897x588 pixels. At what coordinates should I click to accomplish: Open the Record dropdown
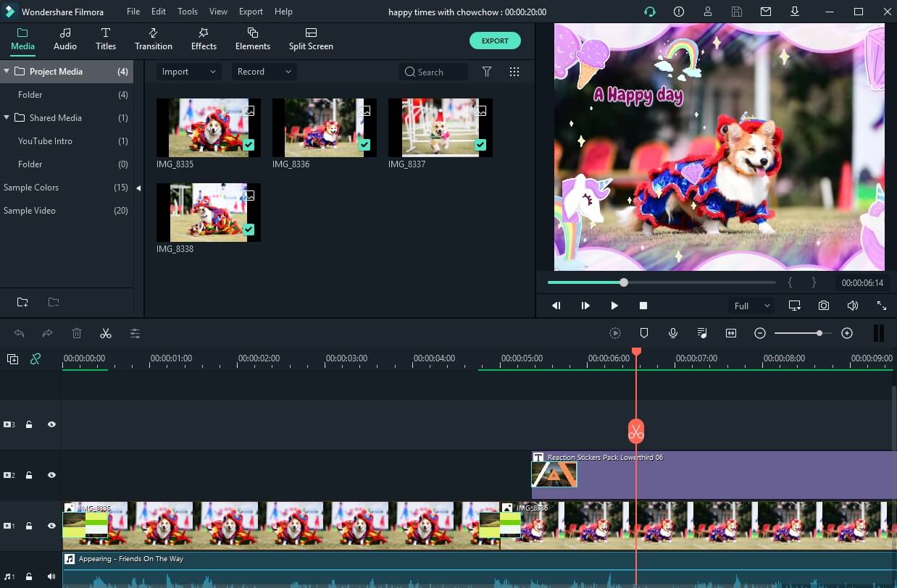264,72
